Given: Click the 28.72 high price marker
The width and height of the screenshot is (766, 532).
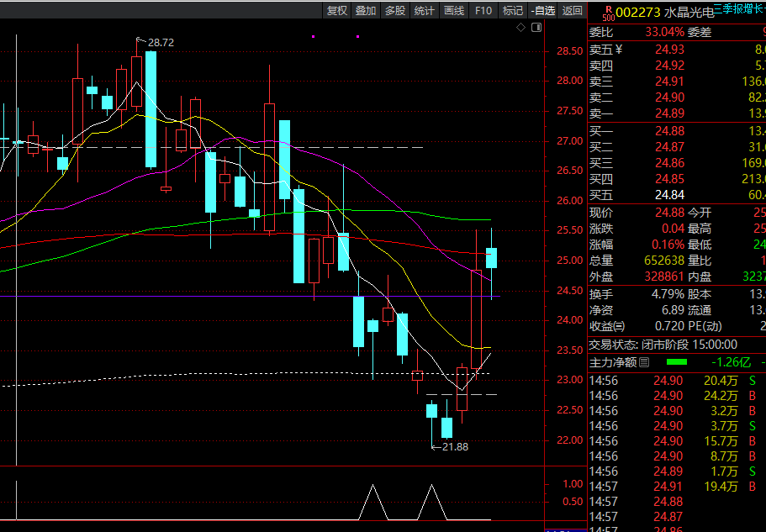Looking at the screenshot, I should point(161,43).
